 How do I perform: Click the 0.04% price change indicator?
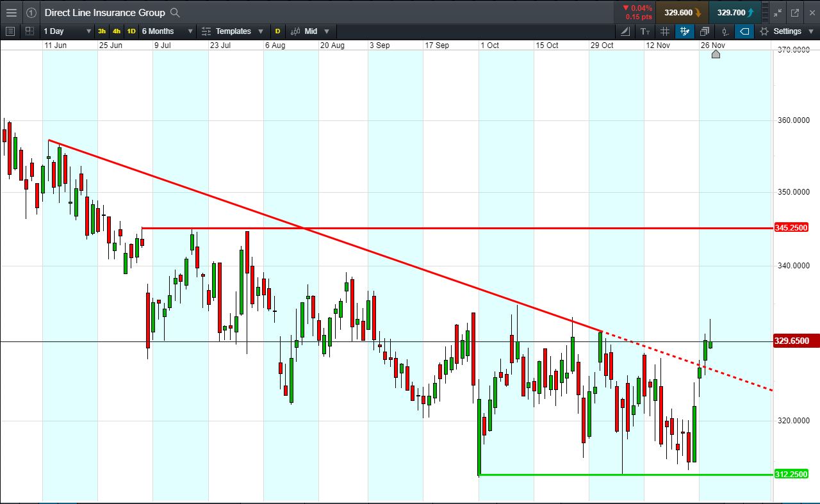point(637,8)
